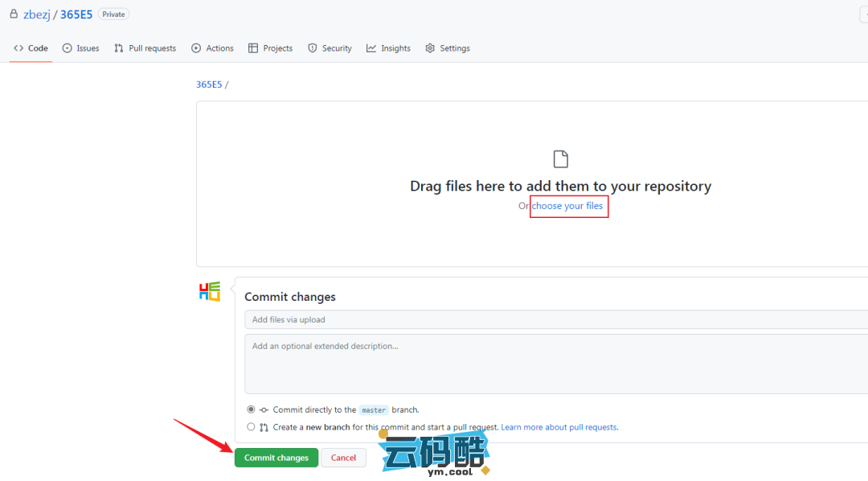This screenshot has width=868, height=481.
Task: Open the Issues tab
Action: (81, 48)
